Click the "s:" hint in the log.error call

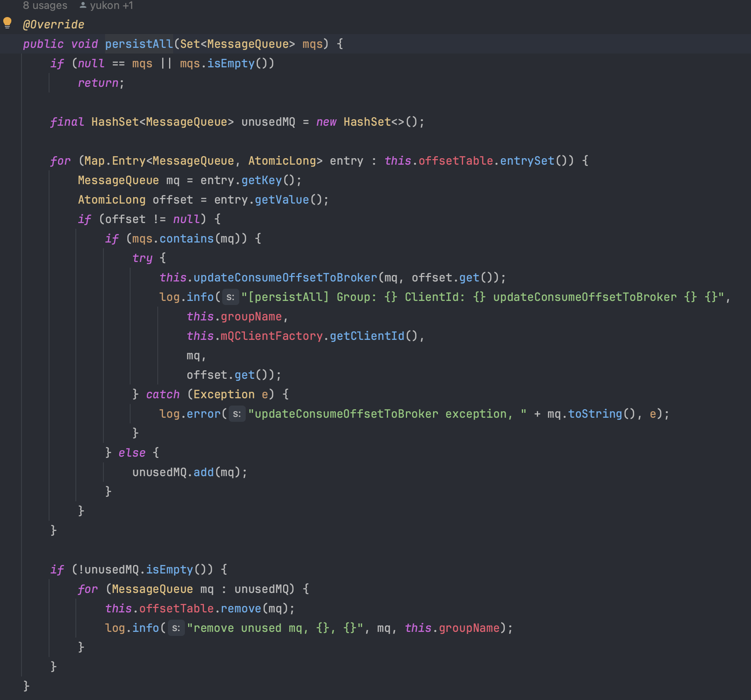click(237, 414)
